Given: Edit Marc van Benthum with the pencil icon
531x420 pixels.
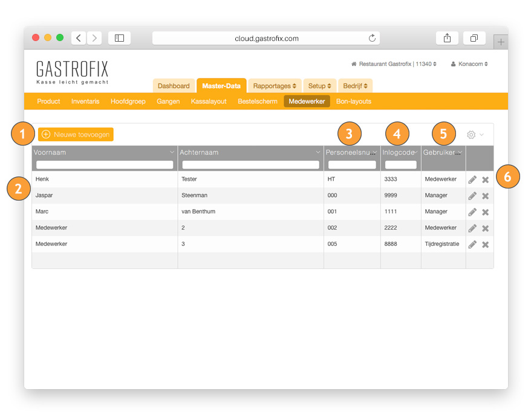Looking at the screenshot, I should click(472, 212).
